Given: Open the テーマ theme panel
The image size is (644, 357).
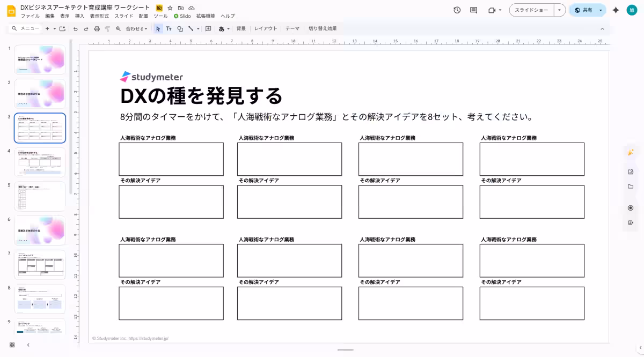Looking at the screenshot, I should (x=292, y=28).
